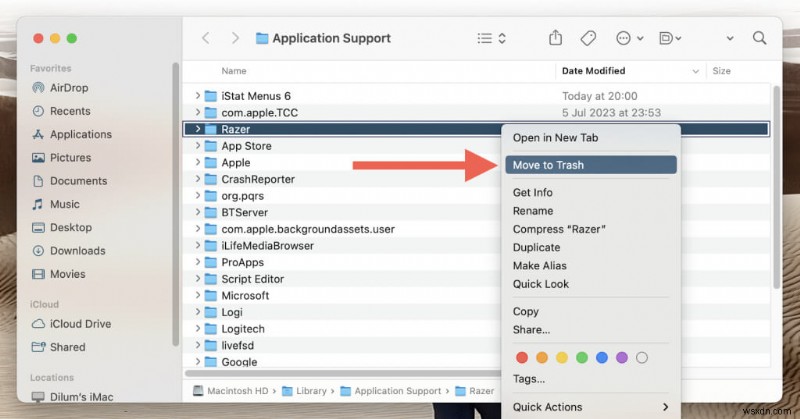Expand the Microsoft folder

pos(197,295)
